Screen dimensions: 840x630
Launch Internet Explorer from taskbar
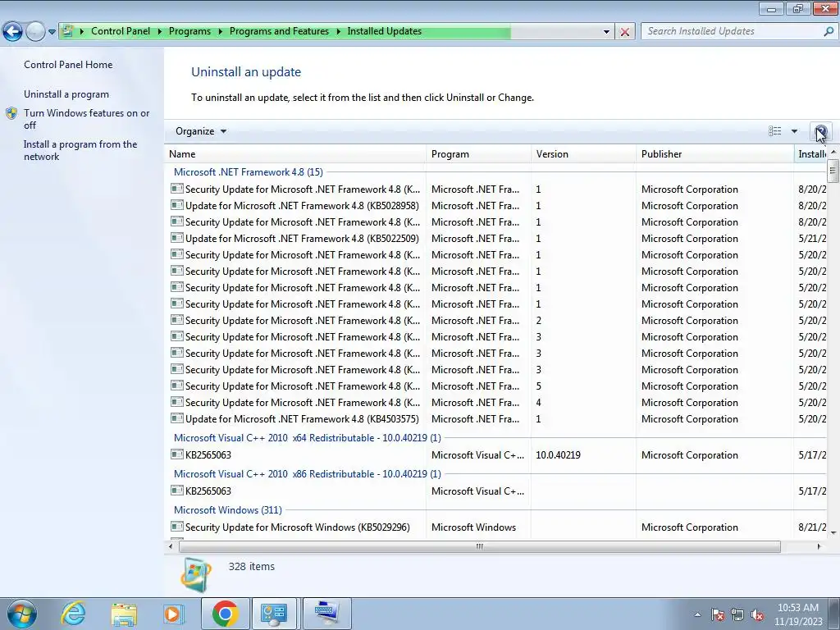pyautogui.click(x=73, y=614)
